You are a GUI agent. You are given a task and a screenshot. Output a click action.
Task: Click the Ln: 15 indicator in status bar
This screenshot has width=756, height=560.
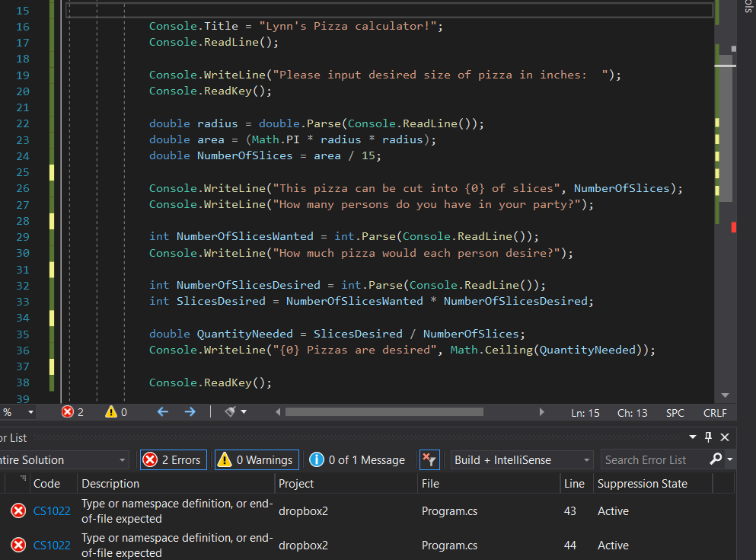(585, 412)
